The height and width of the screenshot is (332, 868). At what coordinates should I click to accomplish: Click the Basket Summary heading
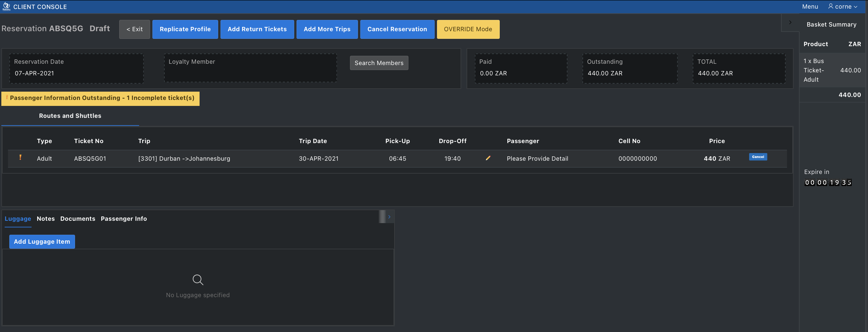(831, 25)
